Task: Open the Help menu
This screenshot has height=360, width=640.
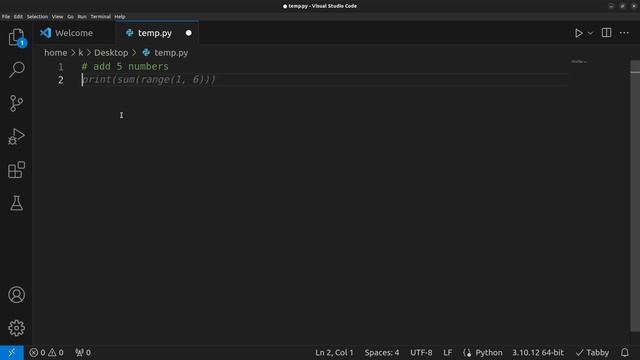Action: pos(120,17)
